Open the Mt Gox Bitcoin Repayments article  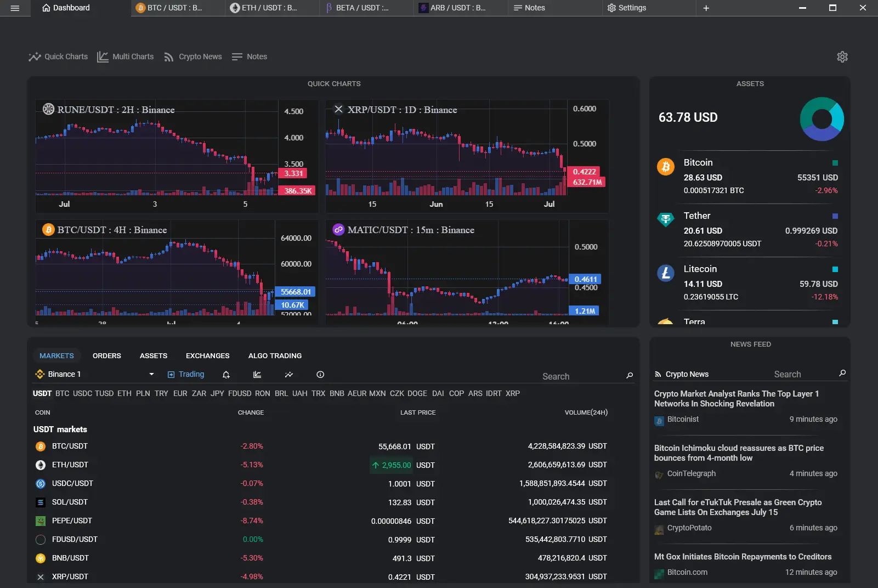click(x=743, y=557)
